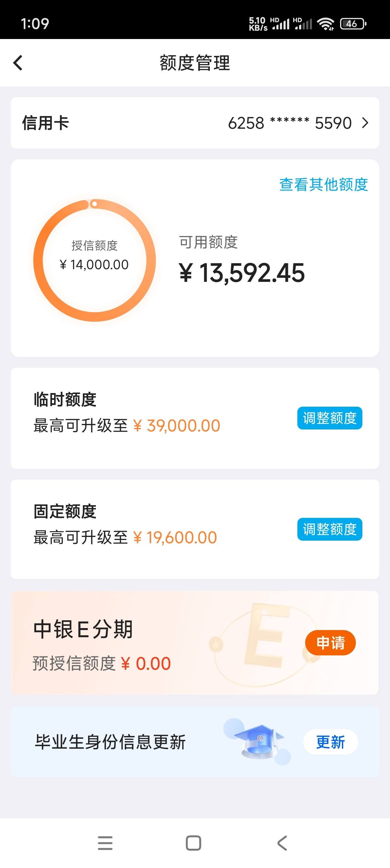Tap the Android home square icon
The height and width of the screenshot is (868, 390).
tap(193, 843)
